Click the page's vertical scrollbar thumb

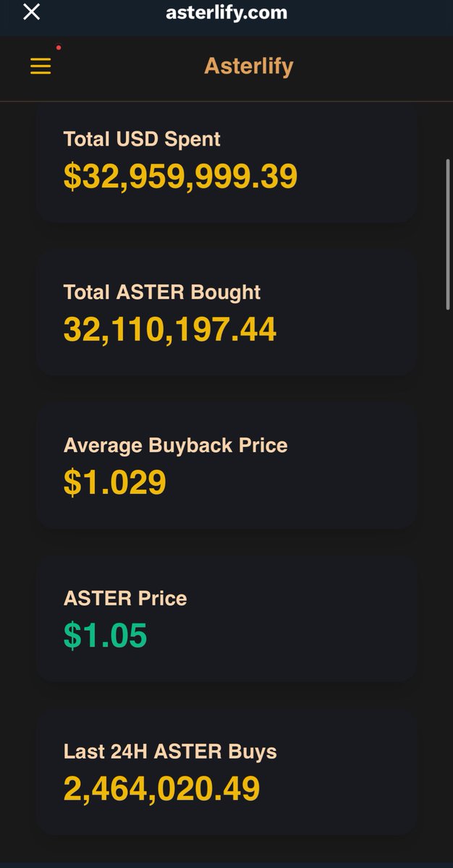(448, 235)
